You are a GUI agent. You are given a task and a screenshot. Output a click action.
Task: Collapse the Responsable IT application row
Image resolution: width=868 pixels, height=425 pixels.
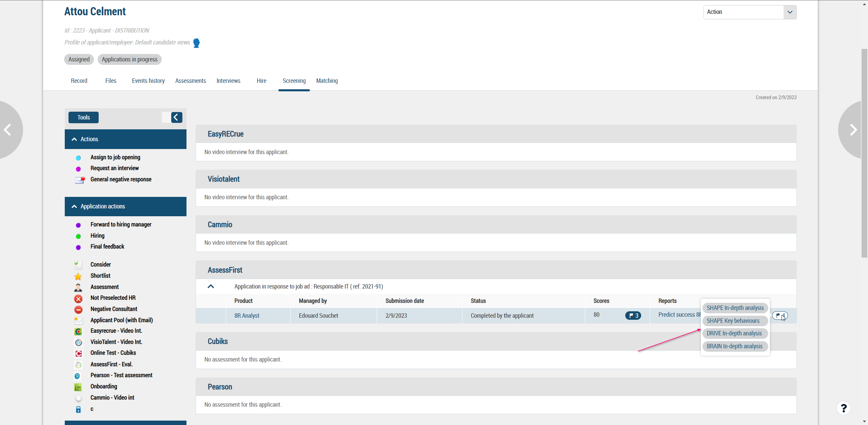coord(211,287)
